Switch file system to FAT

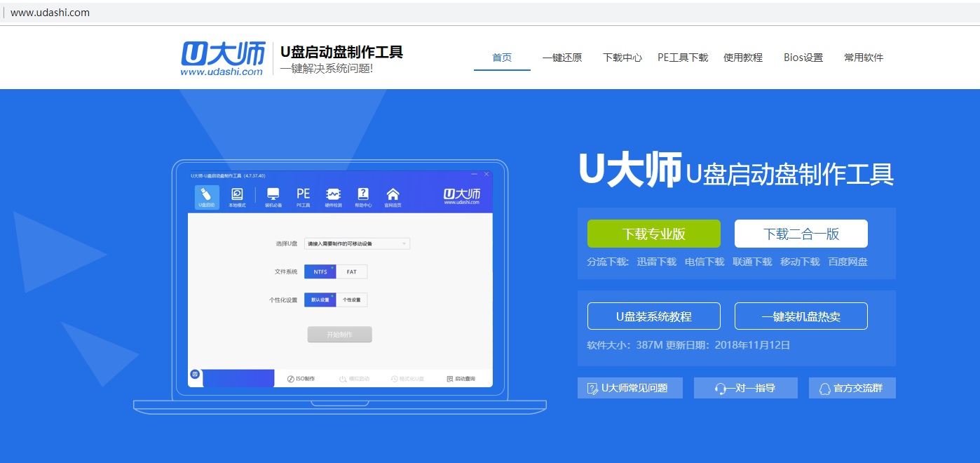pos(352,271)
